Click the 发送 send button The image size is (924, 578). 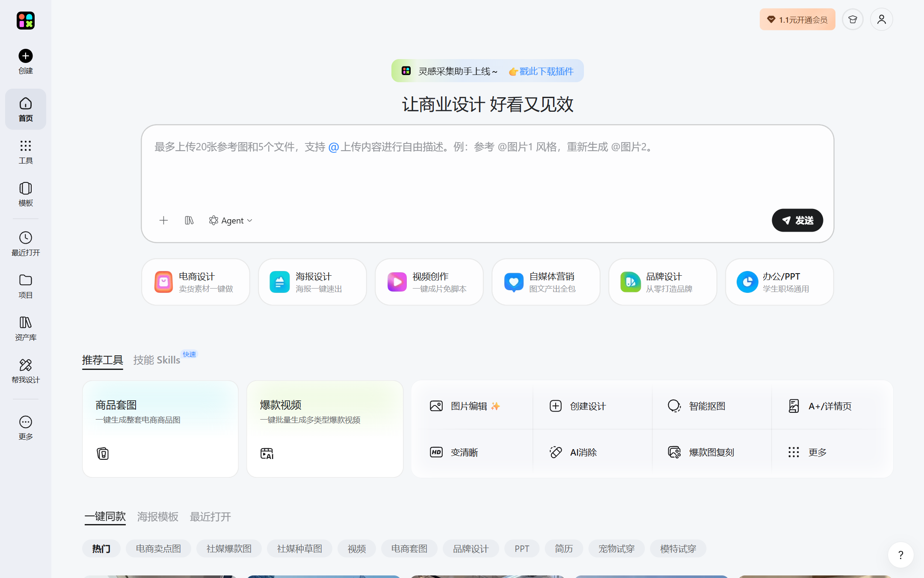point(797,220)
